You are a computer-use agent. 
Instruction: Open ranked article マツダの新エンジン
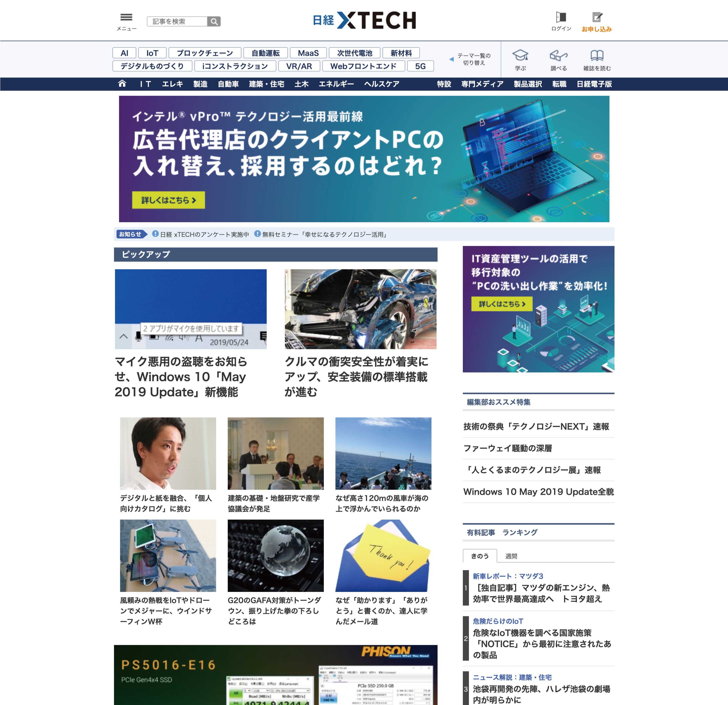[541, 593]
